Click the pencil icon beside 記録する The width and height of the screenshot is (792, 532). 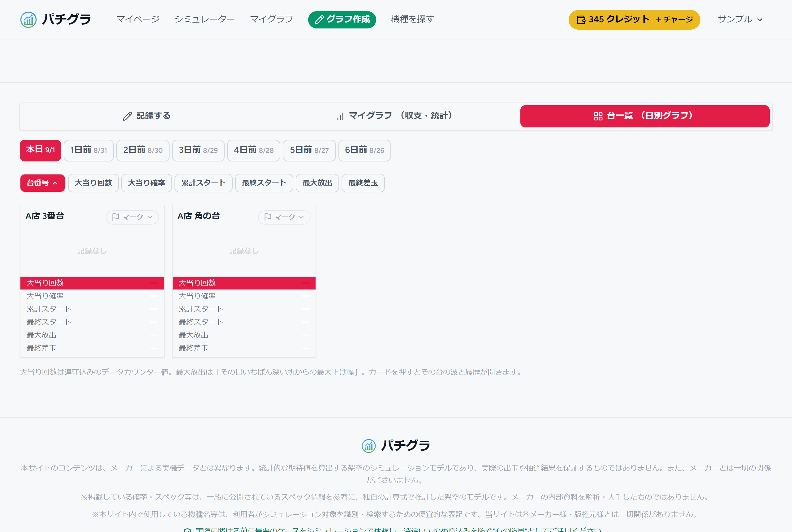click(127, 116)
